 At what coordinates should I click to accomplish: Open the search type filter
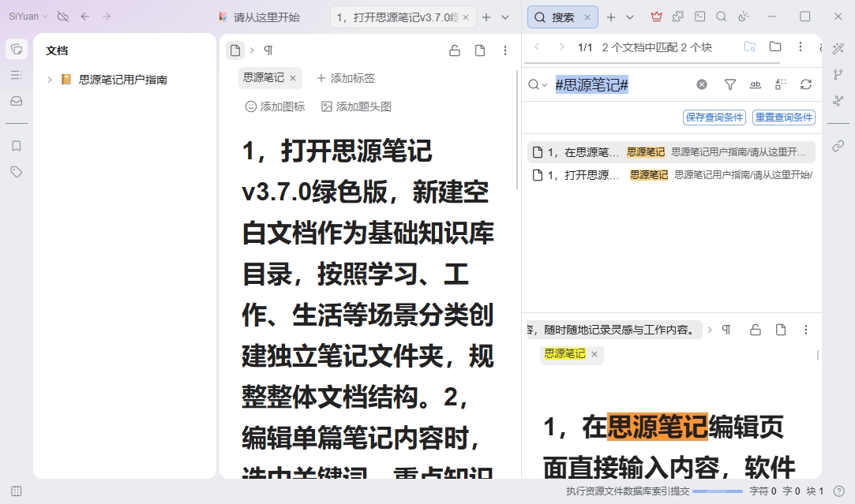tap(730, 84)
